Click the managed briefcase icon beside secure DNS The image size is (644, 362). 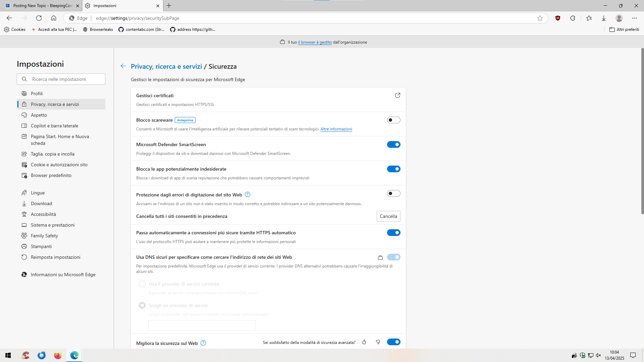[x=380, y=257]
